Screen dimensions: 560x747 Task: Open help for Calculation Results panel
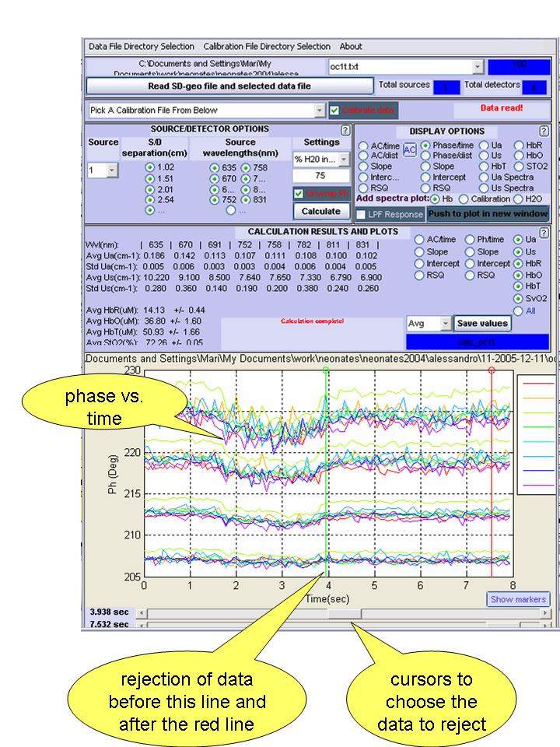coord(543,233)
